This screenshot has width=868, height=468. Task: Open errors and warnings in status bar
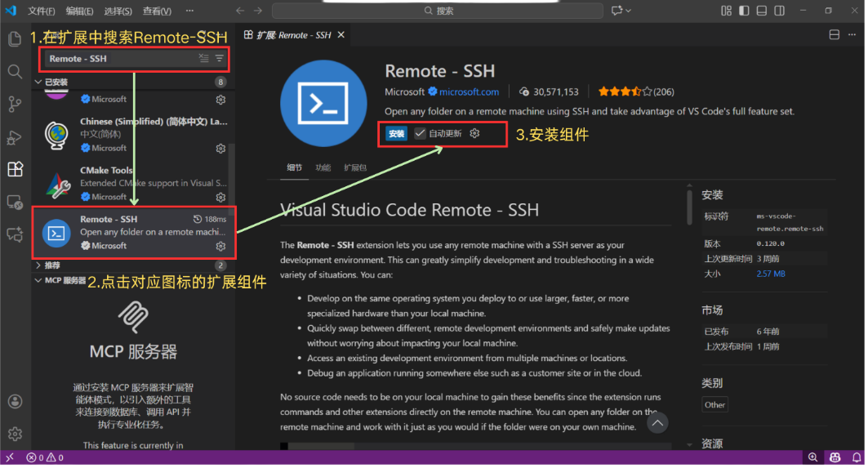coord(45,457)
